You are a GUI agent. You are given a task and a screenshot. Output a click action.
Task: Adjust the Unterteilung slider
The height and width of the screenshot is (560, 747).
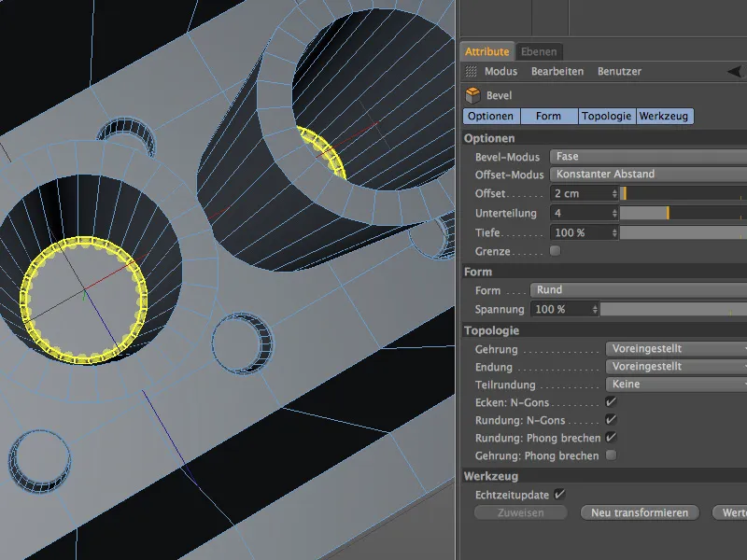click(x=684, y=214)
